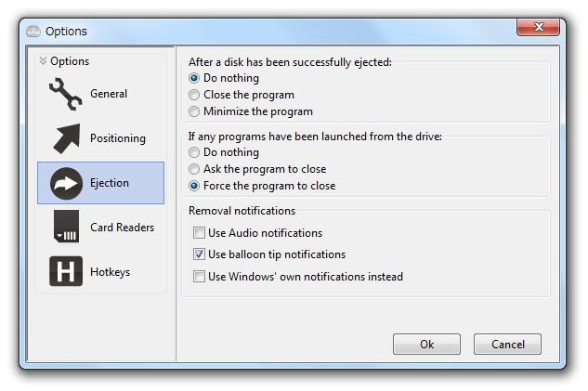Confirm settings with the Ok button
The width and height of the screenshot is (588, 391).
426,345
